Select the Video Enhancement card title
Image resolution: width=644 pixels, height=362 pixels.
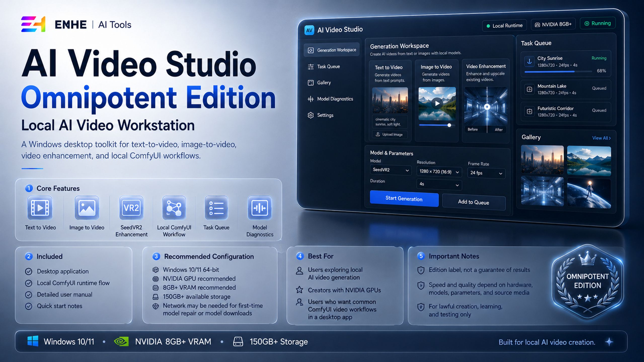[x=486, y=66]
